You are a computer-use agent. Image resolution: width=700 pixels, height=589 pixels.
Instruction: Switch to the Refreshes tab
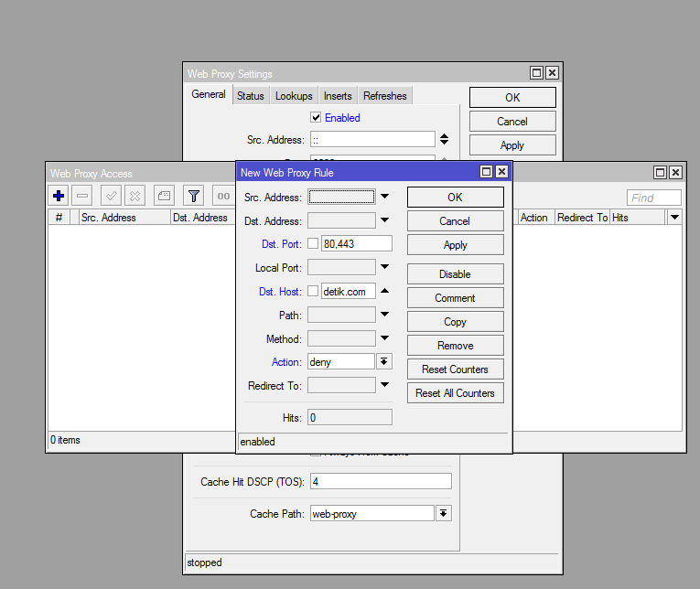385,96
